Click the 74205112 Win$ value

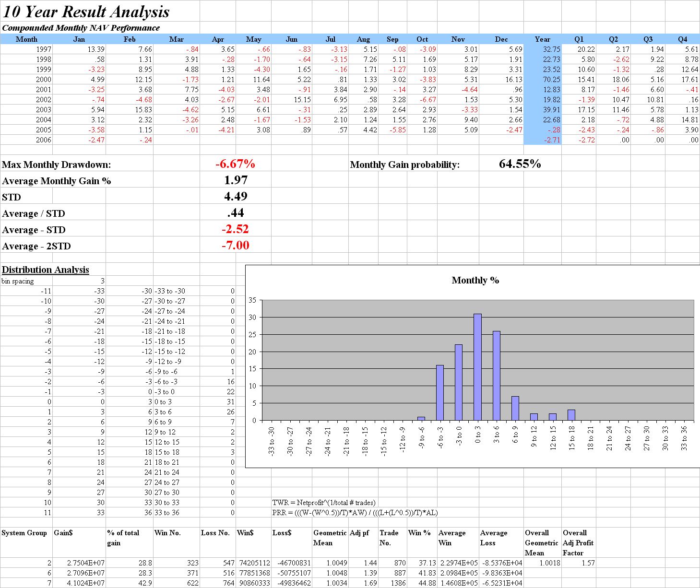[254, 563]
